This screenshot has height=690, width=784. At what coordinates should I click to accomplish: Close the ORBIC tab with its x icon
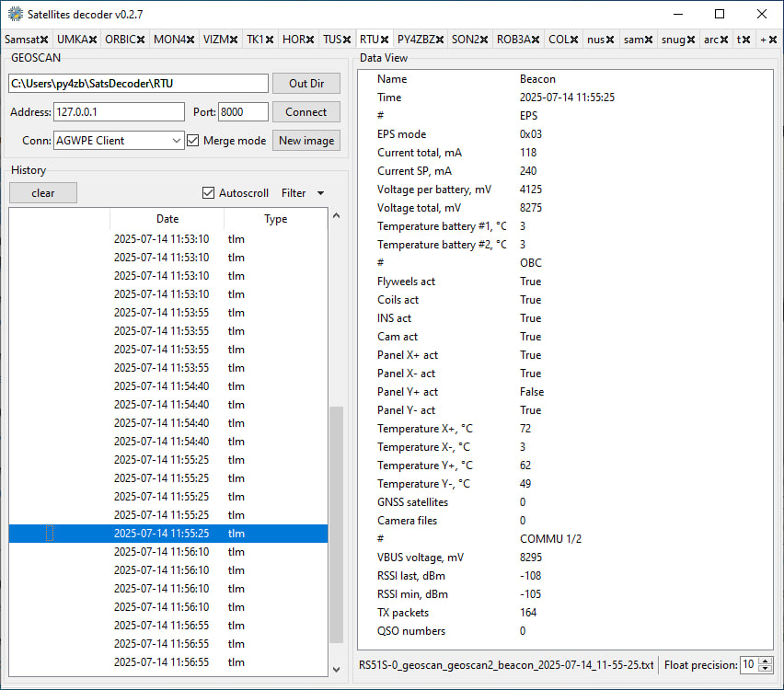141,40
